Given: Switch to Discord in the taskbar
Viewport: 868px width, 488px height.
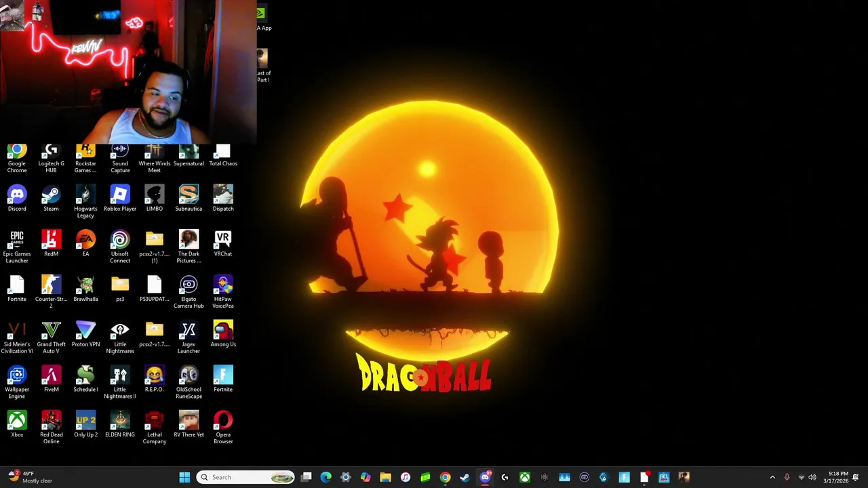Looking at the screenshot, I should coord(485,477).
